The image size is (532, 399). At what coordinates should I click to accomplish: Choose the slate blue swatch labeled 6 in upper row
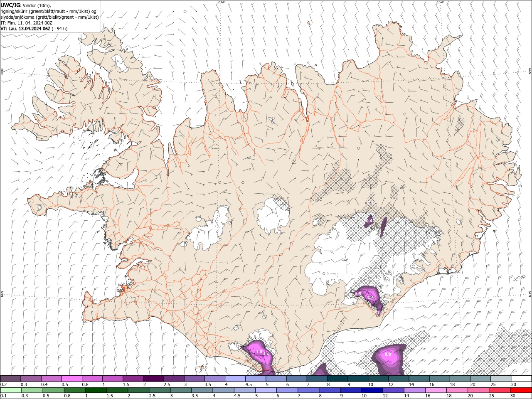[296, 379]
